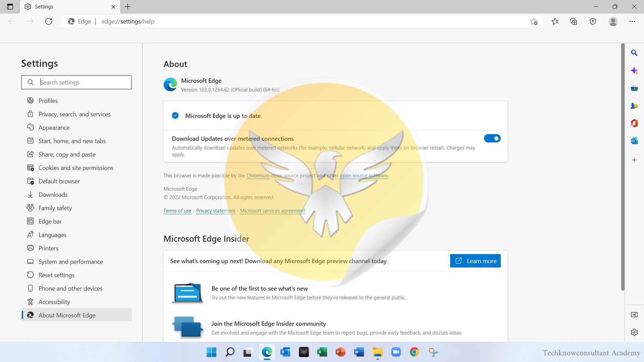Open the Tools briefcase icon in sidebar
The width and height of the screenshot is (644, 362).
pyautogui.click(x=634, y=88)
